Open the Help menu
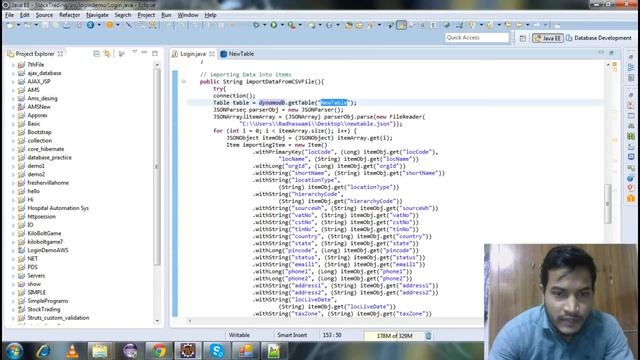Screen dimensions: 640x360 (x=210, y=15)
